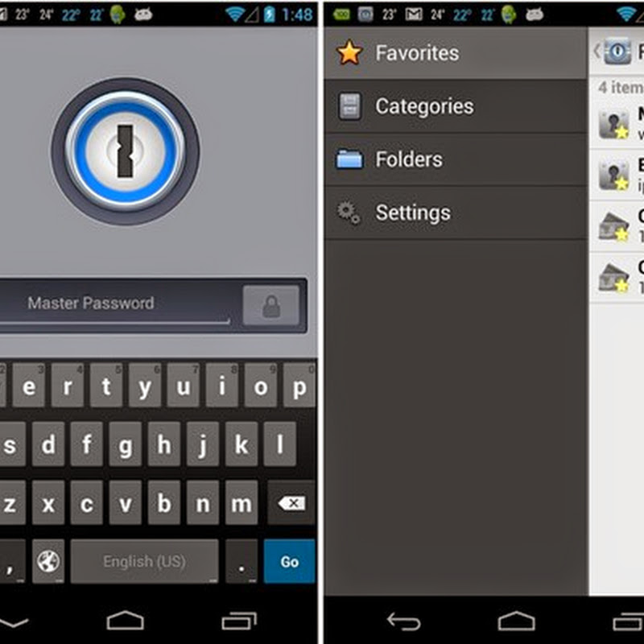This screenshot has height=644, width=644.
Task: Tap the Master Password input field
Action: [117, 304]
